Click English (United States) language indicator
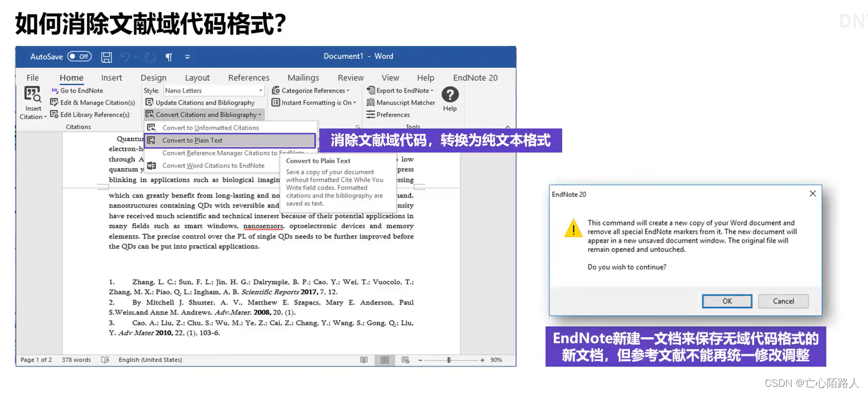The image size is (868, 394). click(x=150, y=360)
